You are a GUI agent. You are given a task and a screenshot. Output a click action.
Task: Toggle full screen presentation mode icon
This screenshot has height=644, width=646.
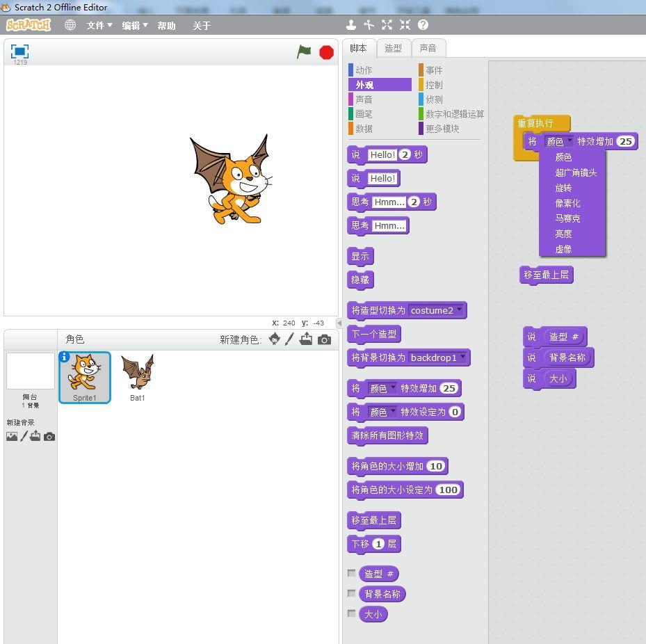tap(19, 51)
